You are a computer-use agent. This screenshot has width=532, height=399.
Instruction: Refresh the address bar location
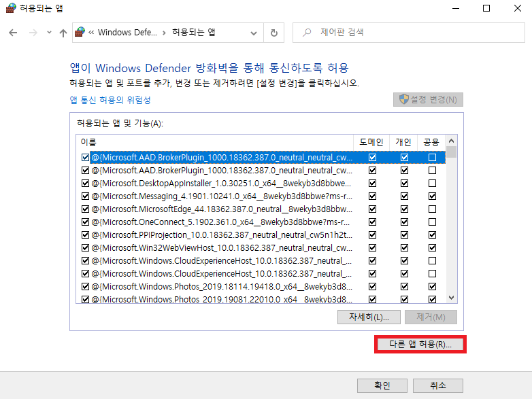(x=273, y=33)
